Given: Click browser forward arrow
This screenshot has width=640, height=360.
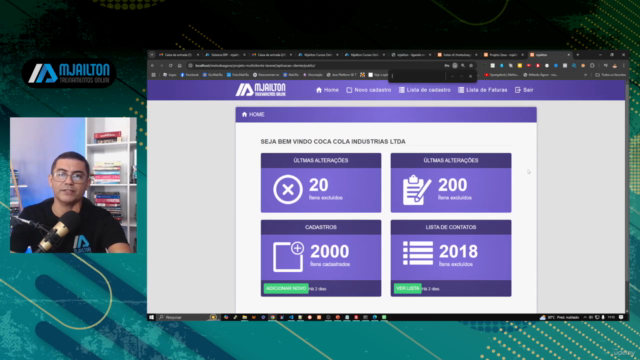Looking at the screenshot, I should click(162, 65).
